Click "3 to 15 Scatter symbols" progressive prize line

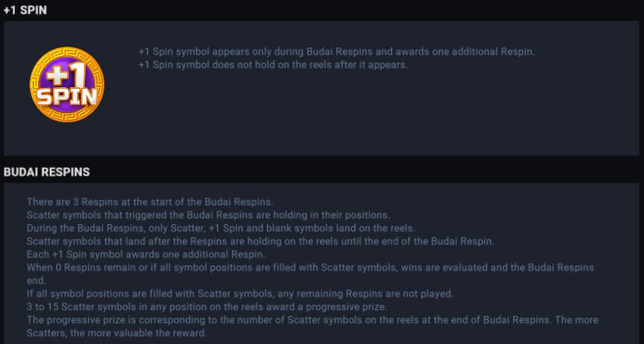[206, 307]
